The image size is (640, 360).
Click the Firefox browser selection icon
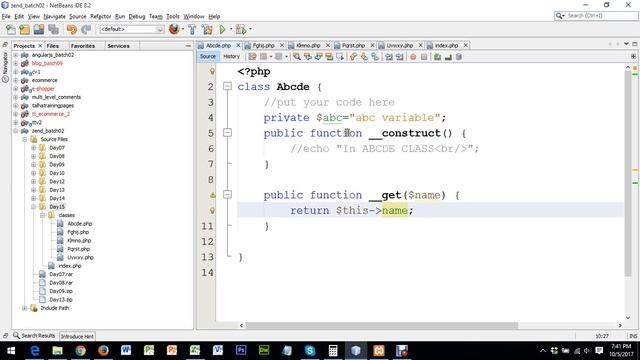click(174, 29)
